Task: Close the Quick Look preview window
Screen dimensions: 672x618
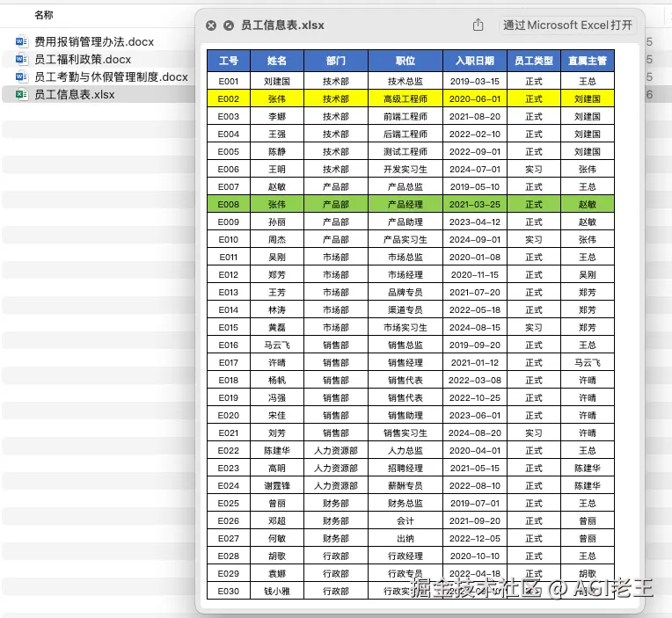Action: pos(211,25)
